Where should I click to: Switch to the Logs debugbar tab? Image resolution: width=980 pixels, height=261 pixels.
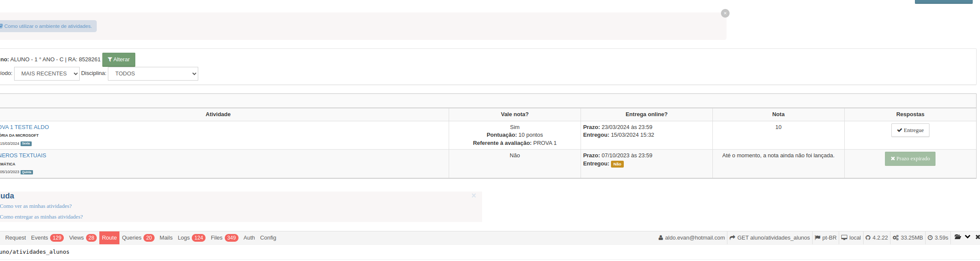[x=191, y=238]
